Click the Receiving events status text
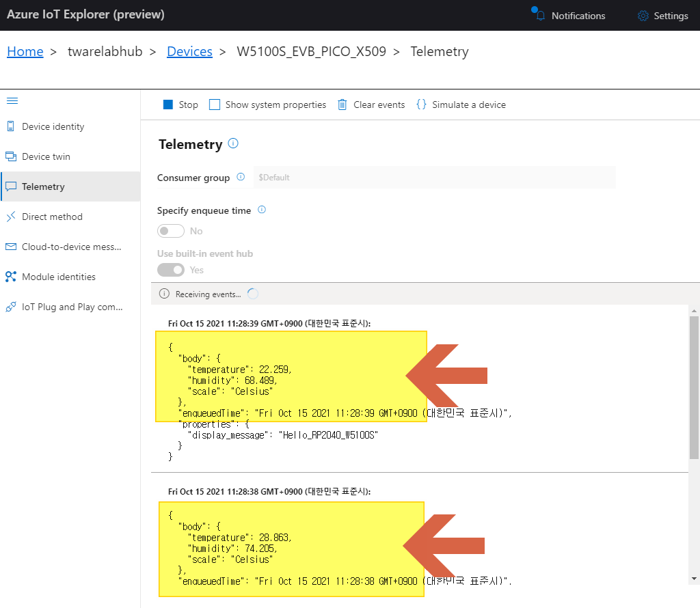This screenshot has width=700, height=608. 208,294
